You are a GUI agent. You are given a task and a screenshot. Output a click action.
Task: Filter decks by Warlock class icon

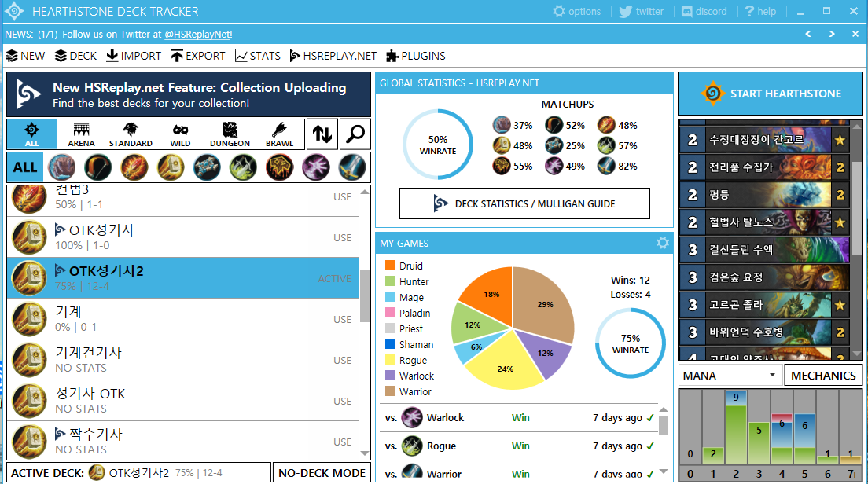click(x=315, y=167)
